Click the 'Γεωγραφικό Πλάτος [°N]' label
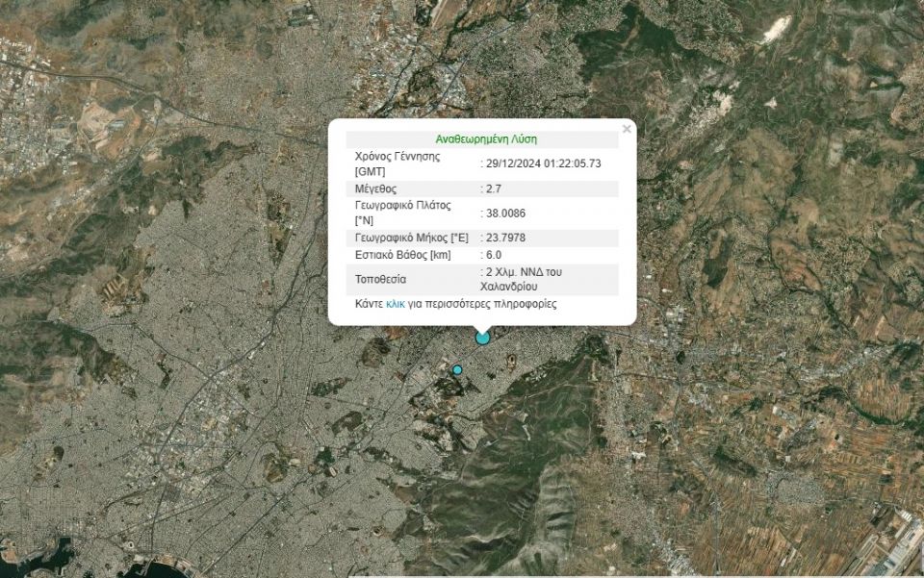Image resolution: width=924 pixels, height=578 pixels. [402, 213]
